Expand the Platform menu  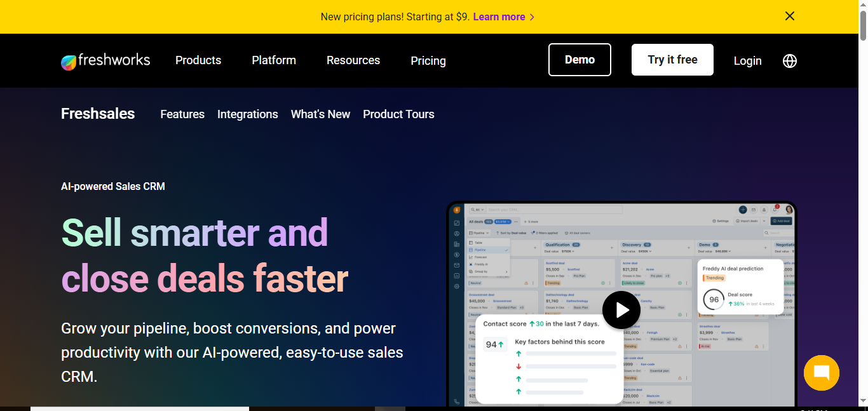coord(274,60)
